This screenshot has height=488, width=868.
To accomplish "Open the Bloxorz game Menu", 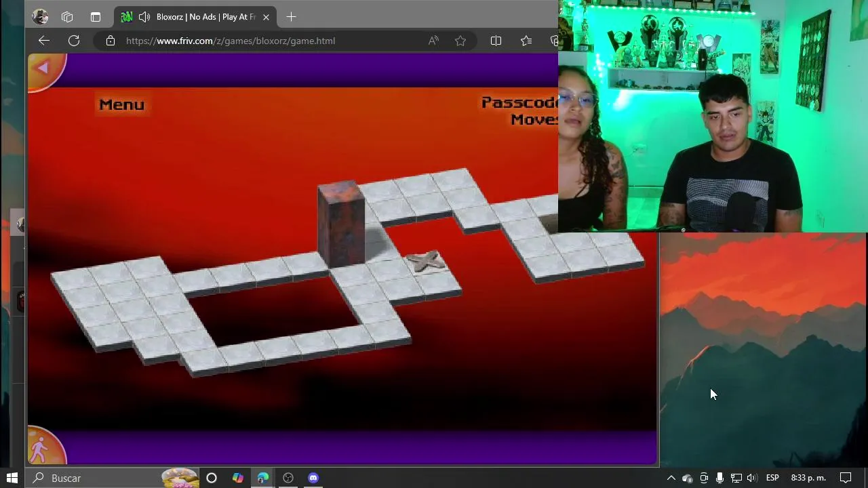I will [x=122, y=104].
